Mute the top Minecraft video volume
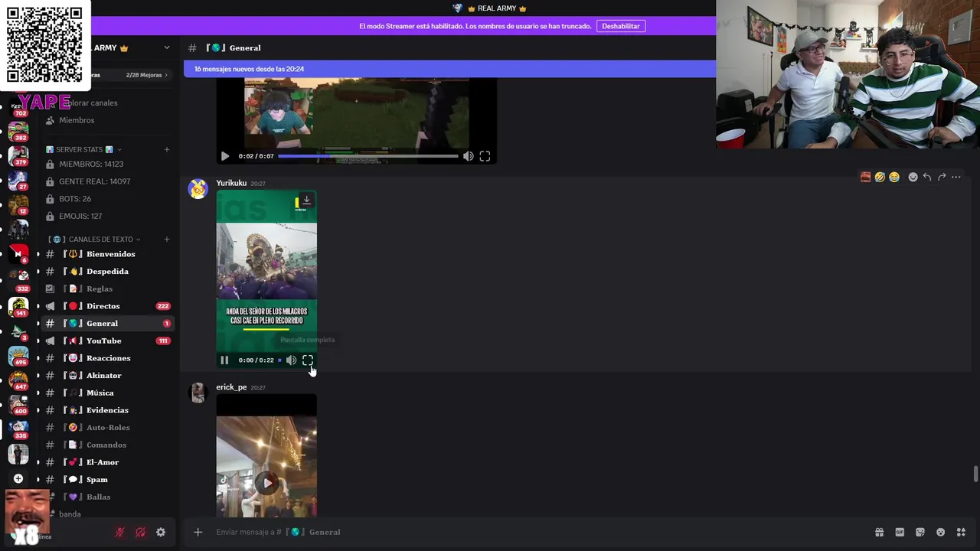 coord(468,156)
